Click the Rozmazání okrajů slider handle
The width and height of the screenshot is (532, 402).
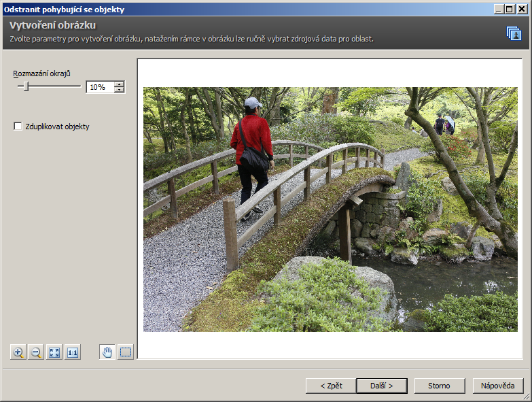click(26, 86)
